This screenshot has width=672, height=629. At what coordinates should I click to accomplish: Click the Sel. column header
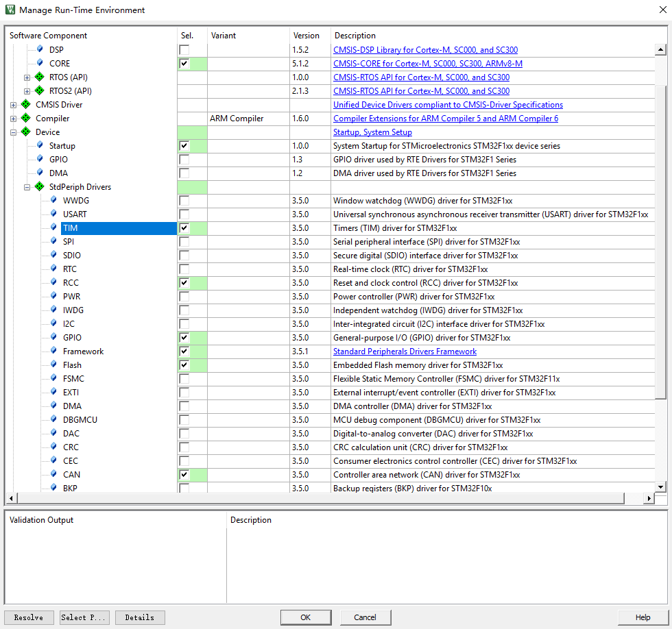tap(193, 35)
